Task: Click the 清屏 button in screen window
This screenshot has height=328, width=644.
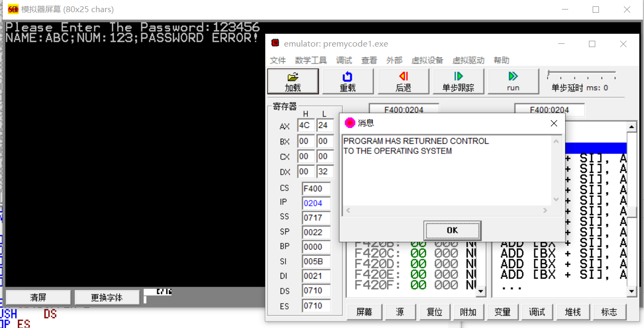Action: click(38, 297)
